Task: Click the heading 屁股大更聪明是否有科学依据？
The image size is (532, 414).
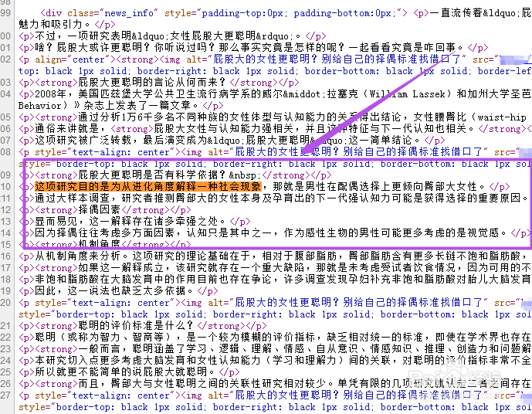Action: [151, 175]
